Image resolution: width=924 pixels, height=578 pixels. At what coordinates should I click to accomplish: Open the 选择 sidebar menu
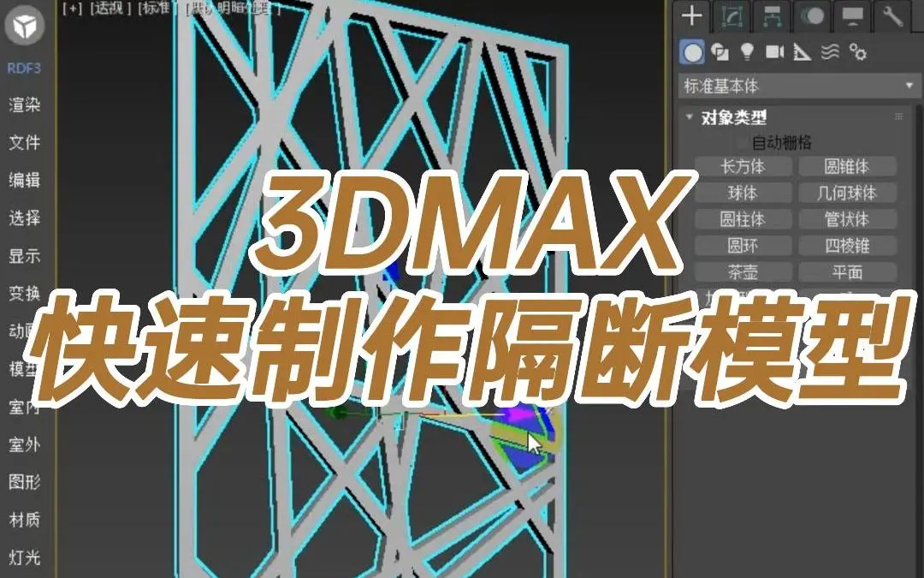coord(25,218)
